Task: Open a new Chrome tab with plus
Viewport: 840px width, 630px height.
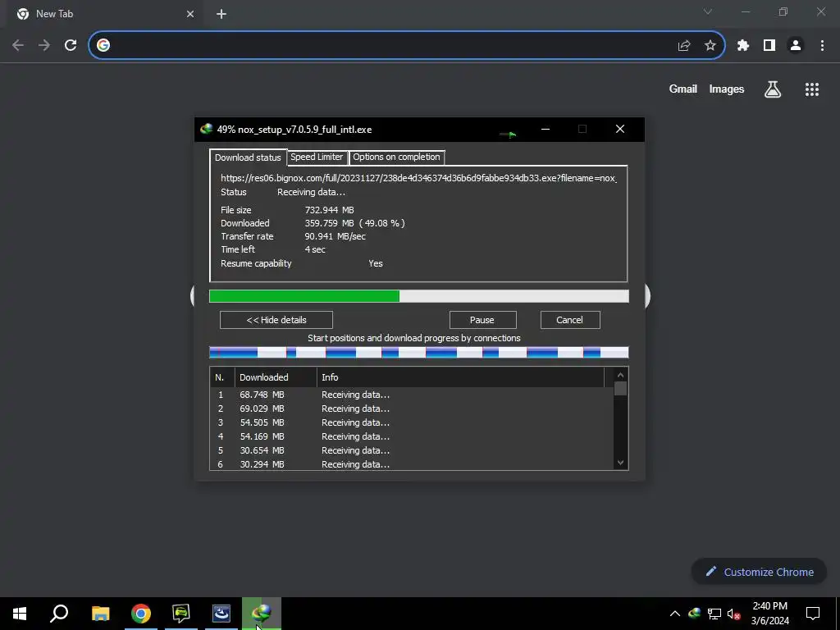Action: (221, 14)
